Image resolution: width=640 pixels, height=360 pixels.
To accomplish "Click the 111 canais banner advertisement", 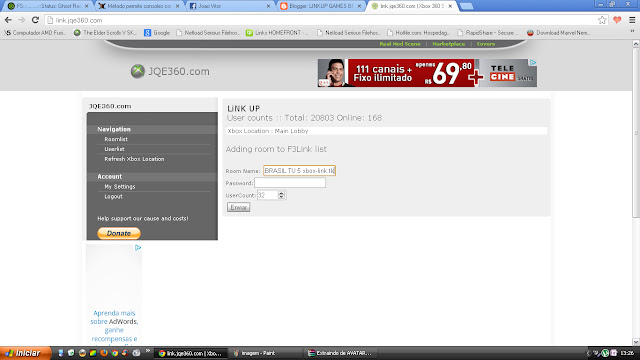I will pyautogui.click(x=427, y=73).
